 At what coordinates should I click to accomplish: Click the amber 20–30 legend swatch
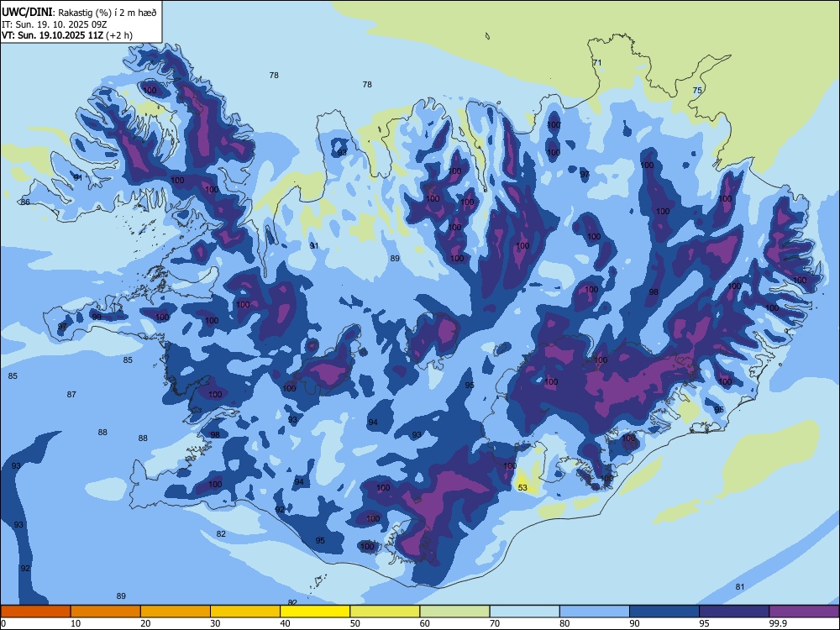tap(176, 612)
